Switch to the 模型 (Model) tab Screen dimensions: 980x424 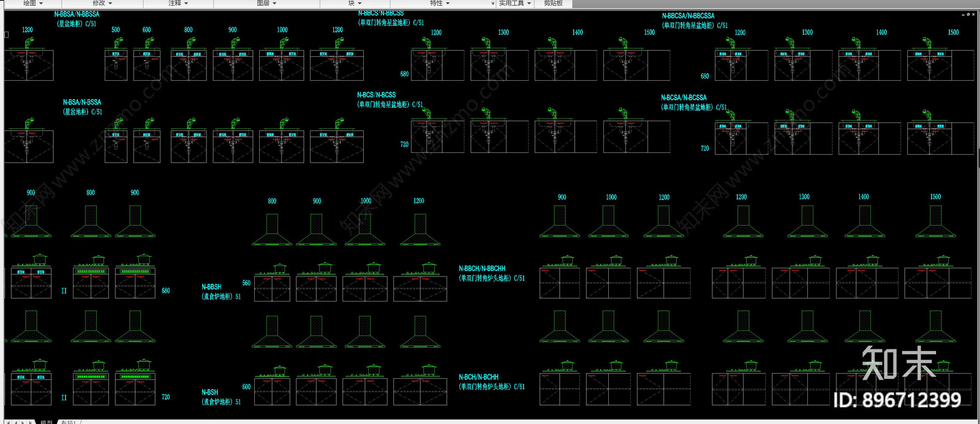[x=47, y=422]
